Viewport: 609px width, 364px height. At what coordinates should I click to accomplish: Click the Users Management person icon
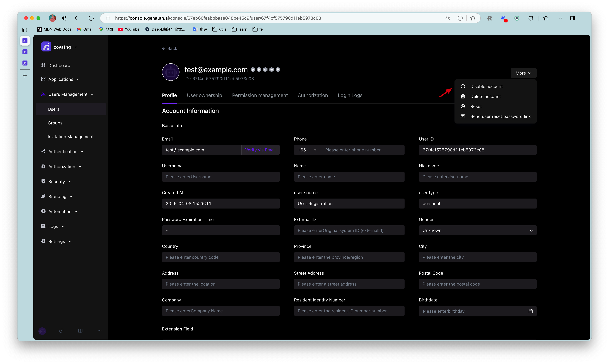coord(43,94)
